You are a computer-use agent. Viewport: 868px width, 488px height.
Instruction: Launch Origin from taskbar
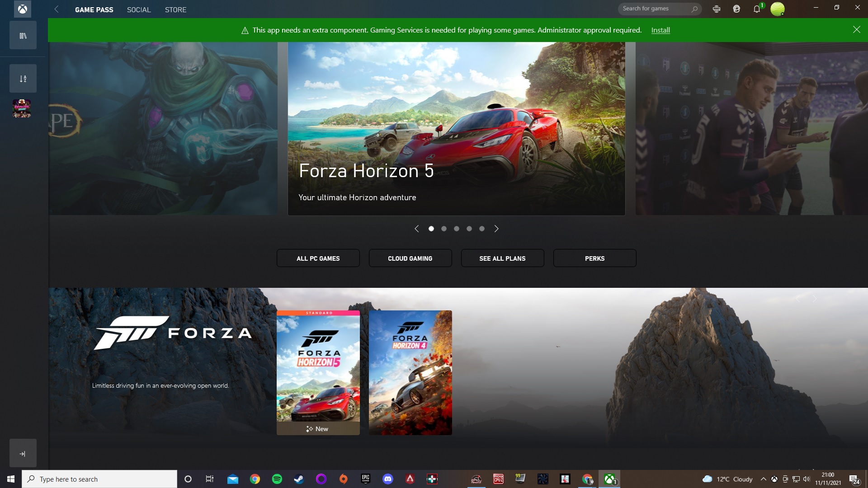point(344,479)
